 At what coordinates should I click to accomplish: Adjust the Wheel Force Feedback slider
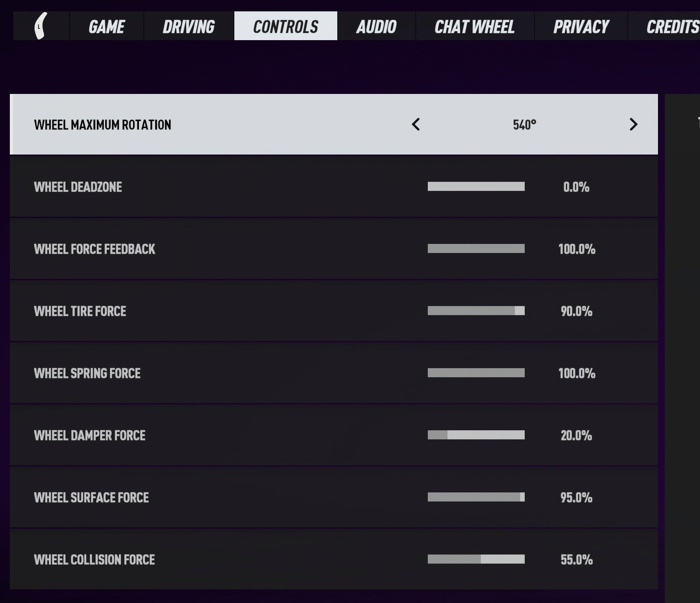(476, 248)
